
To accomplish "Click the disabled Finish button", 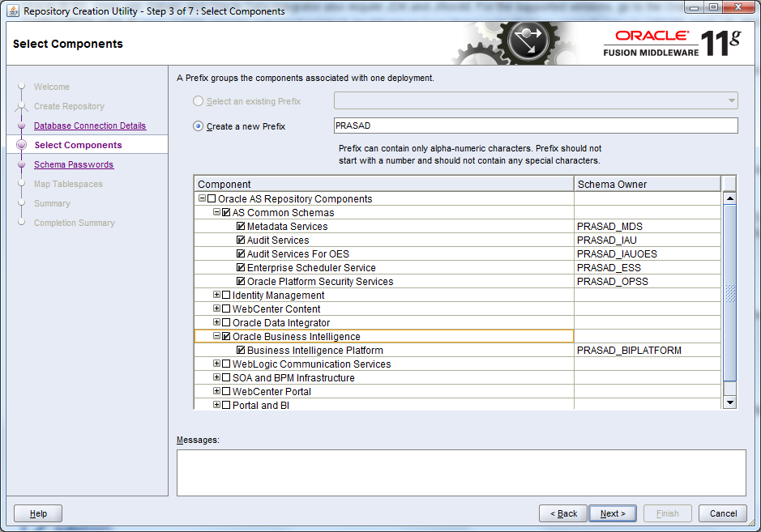I will [667, 513].
